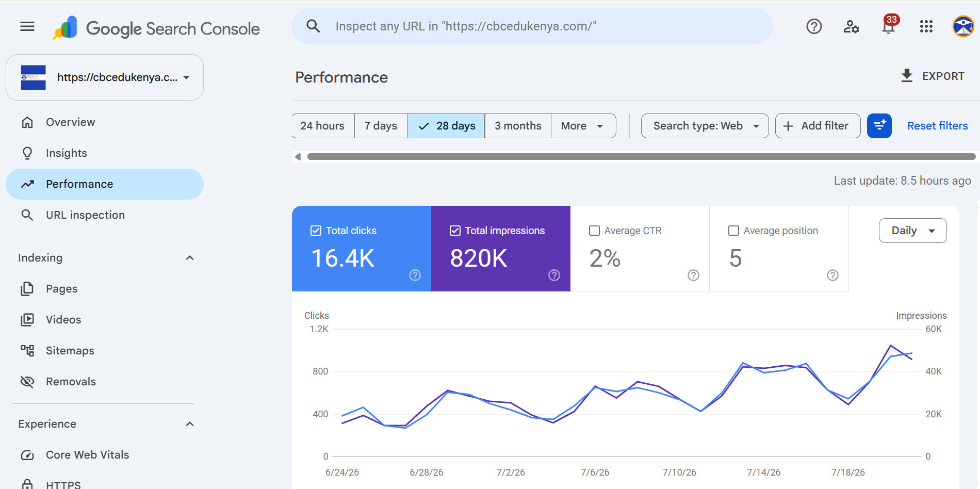
Task: Open Removals in sidebar
Action: (x=105, y=382)
